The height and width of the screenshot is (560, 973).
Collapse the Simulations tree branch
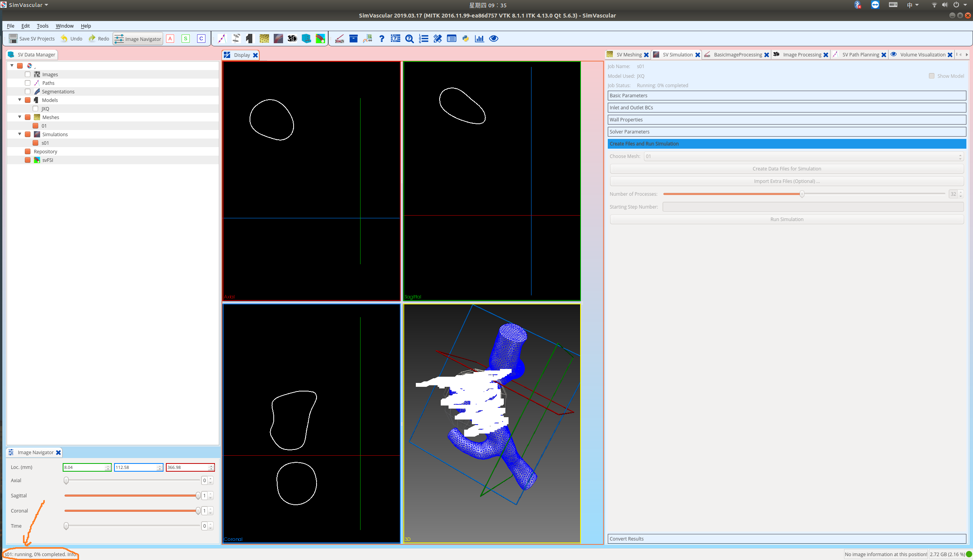(19, 134)
